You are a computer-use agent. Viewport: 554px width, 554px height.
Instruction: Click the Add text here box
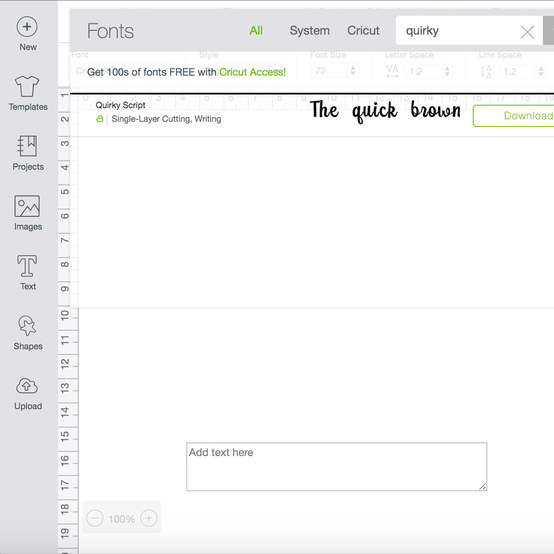pyautogui.click(x=337, y=466)
